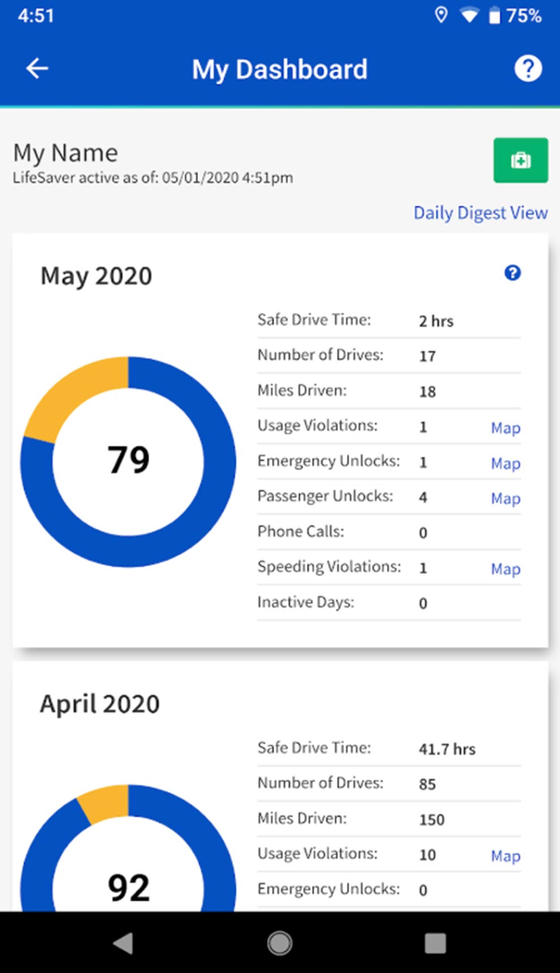The image size is (560, 973).
Task: Select the May 2020 card heading
Action: pyautogui.click(x=96, y=276)
